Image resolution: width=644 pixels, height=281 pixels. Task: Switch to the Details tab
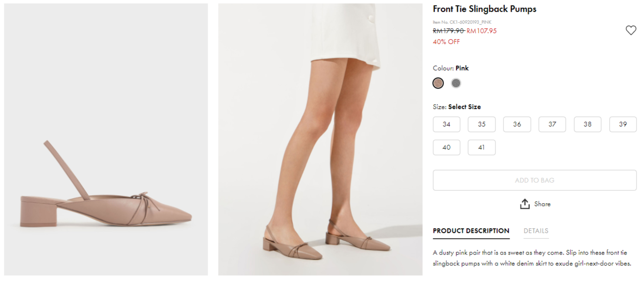click(536, 231)
